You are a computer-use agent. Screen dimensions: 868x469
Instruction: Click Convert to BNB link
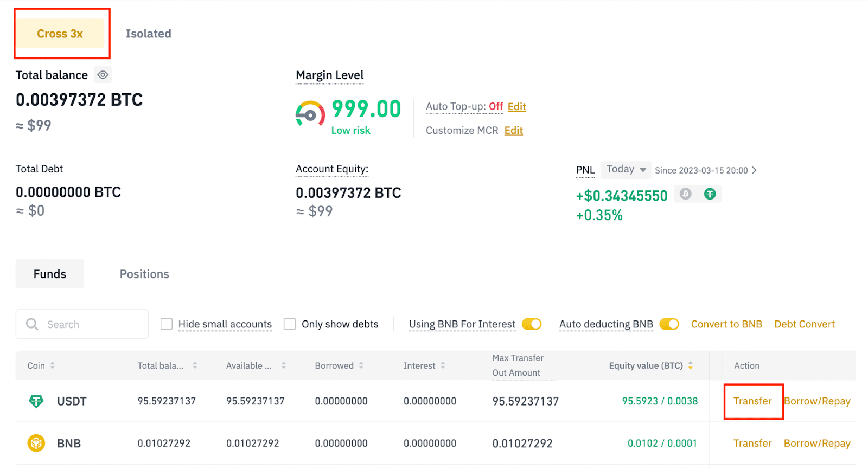(726, 324)
